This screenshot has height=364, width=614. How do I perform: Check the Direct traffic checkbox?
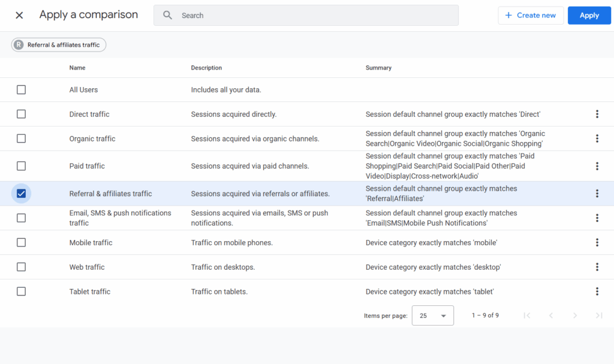[21, 114]
